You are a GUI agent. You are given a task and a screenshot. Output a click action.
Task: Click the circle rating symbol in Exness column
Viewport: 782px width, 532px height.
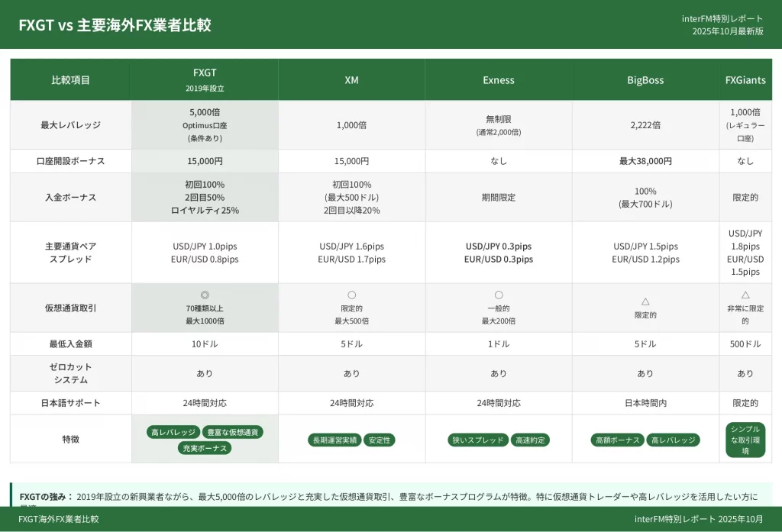pos(499,295)
